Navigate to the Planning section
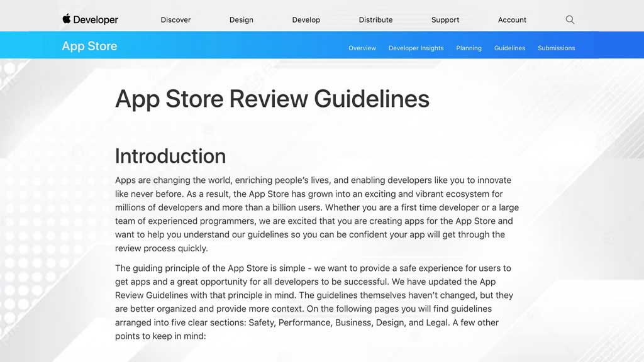This screenshot has height=362, width=644. pyautogui.click(x=469, y=48)
